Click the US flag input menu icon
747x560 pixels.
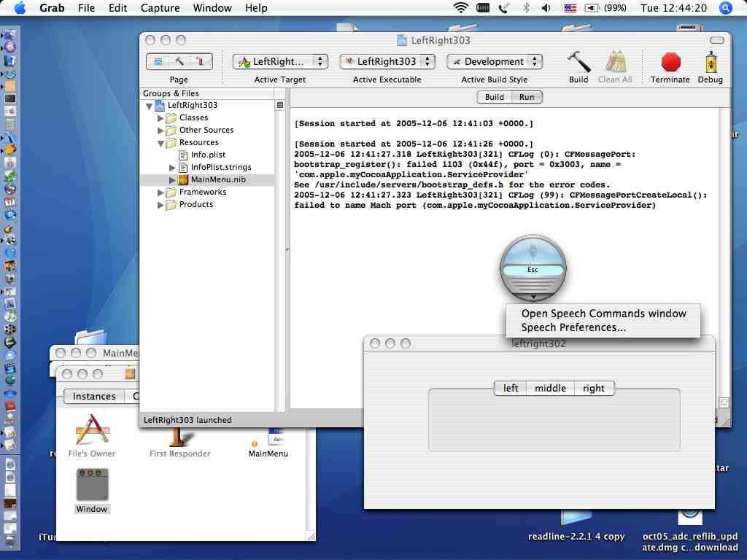click(x=570, y=7)
